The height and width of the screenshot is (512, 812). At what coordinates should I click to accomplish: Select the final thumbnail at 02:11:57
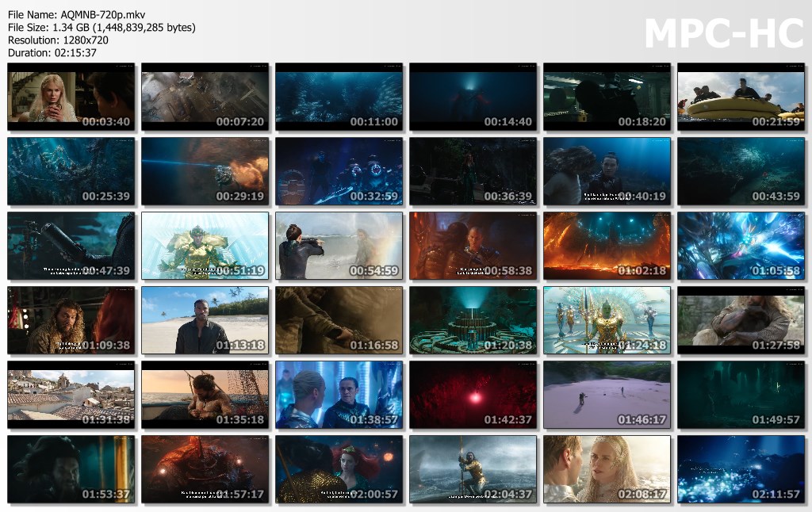tap(741, 469)
